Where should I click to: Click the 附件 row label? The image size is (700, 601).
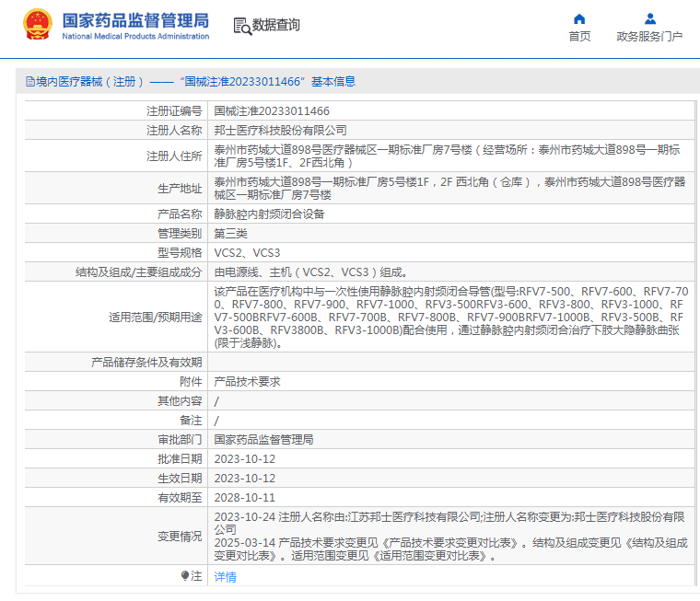(191, 381)
